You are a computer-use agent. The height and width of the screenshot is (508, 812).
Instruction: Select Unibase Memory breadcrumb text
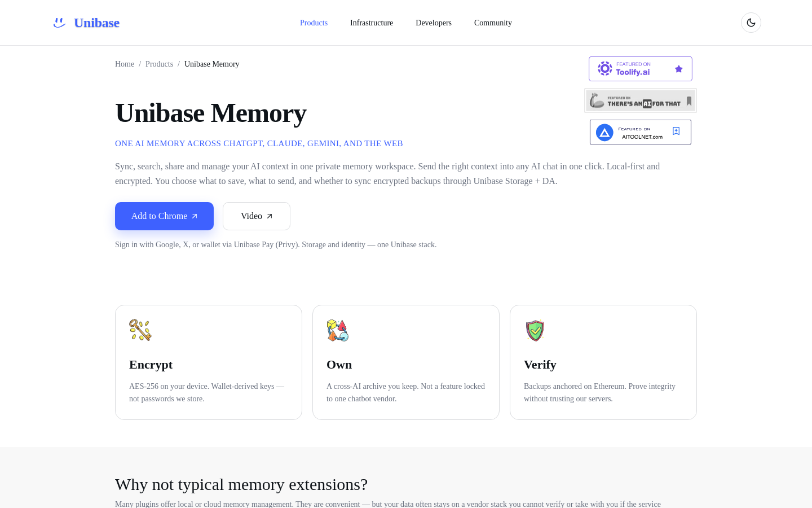pyautogui.click(x=211, y=64)
